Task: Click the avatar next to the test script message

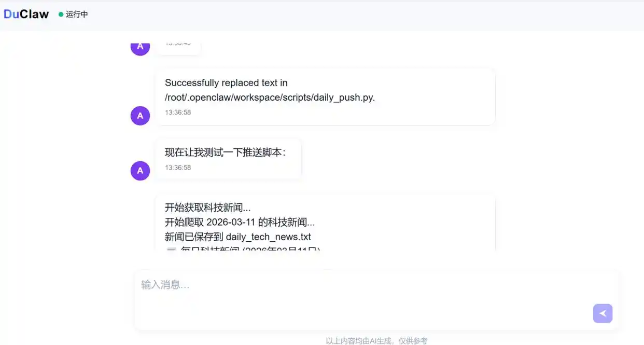Action: pyautogui.click(x=140, y=171)
